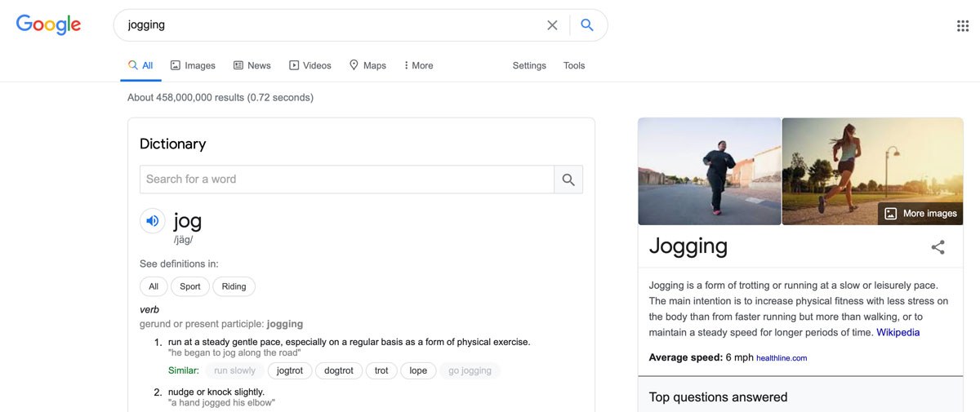
Task: Switch to the Images tab
Action: tap(193, 65)
